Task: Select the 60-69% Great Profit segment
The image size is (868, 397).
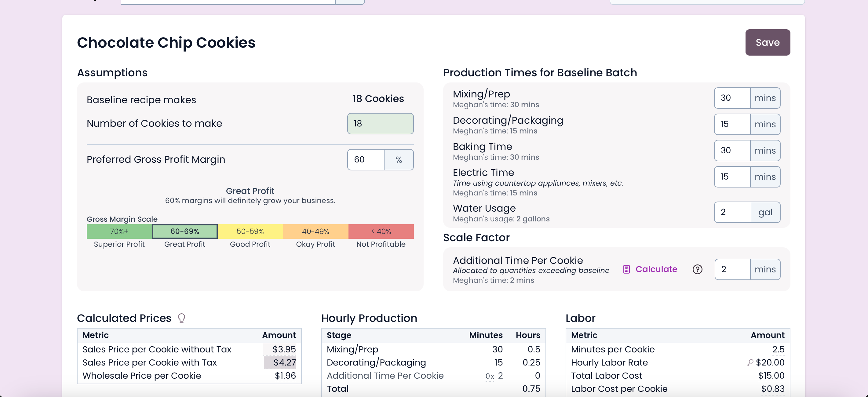Action: point(185,231)
